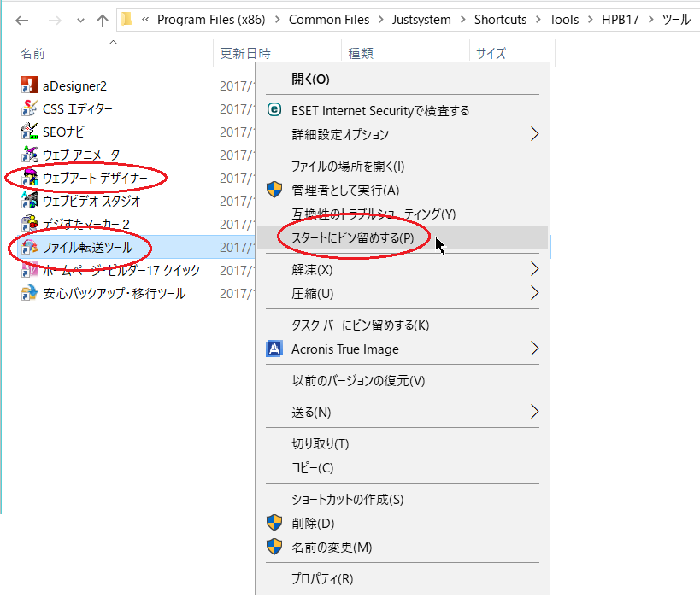Expand the arrow after Shortcuts

click(538, 20)
